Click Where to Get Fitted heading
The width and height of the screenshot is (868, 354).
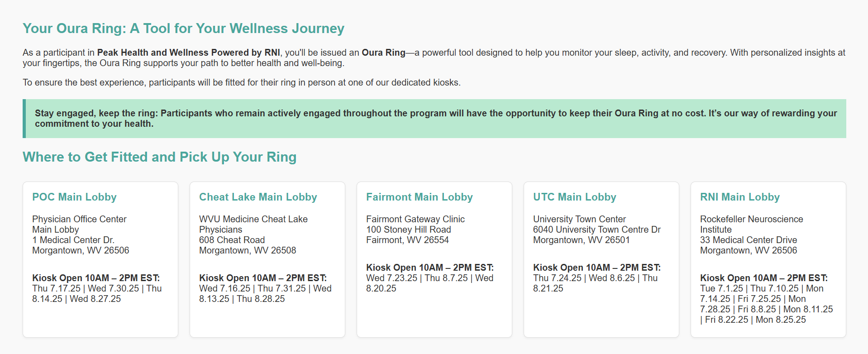tap(159, 157)
